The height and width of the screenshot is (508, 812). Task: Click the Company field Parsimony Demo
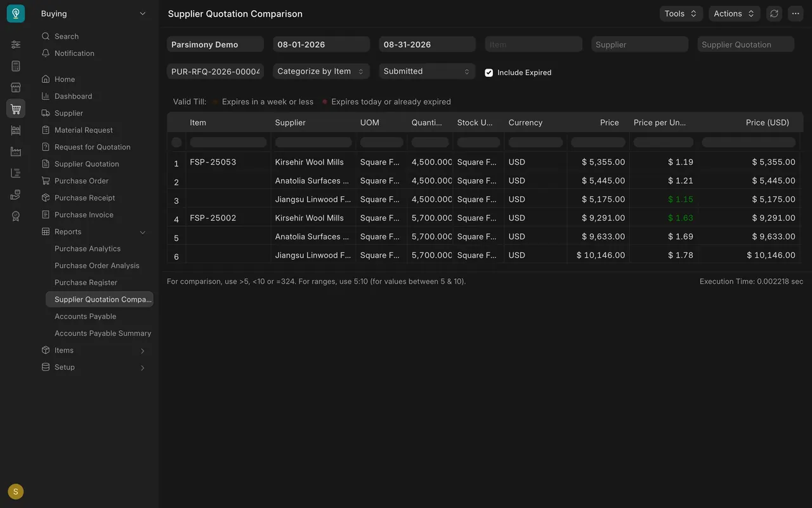(x=215, y=44)
